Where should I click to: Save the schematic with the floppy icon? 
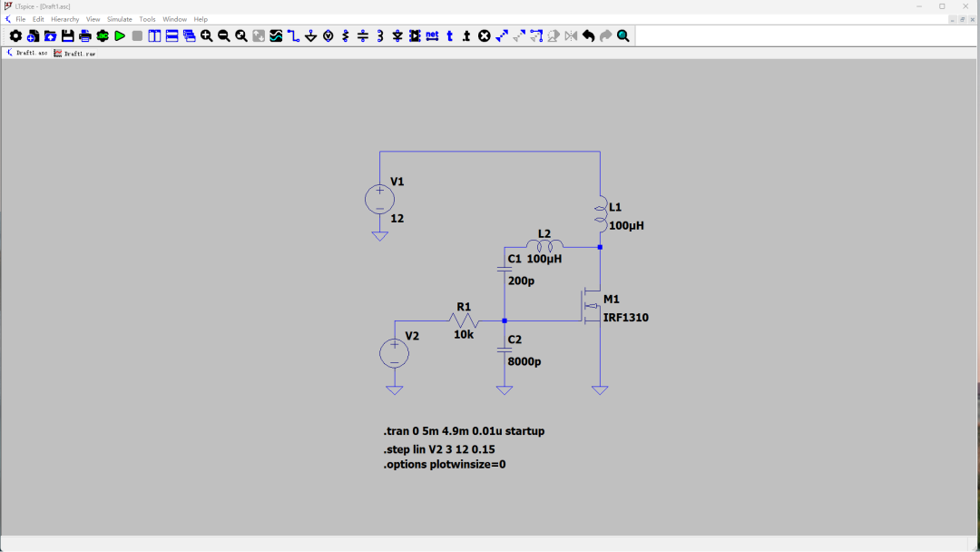click(67, 36)
